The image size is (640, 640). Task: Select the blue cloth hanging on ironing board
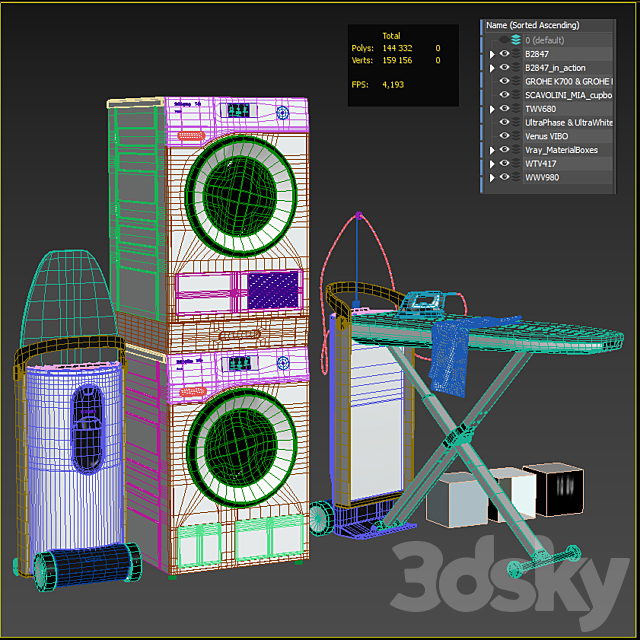pos(448,358)
